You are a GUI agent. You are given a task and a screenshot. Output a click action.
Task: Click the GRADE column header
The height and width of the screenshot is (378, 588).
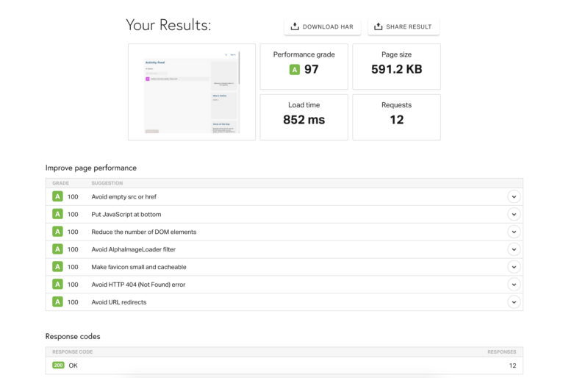coord(60,183)
